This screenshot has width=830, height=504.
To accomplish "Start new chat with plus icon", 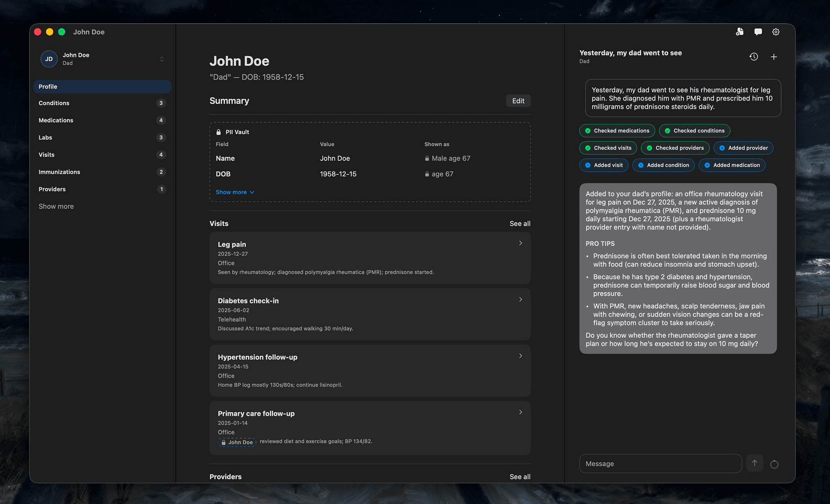I will (773, 57).
